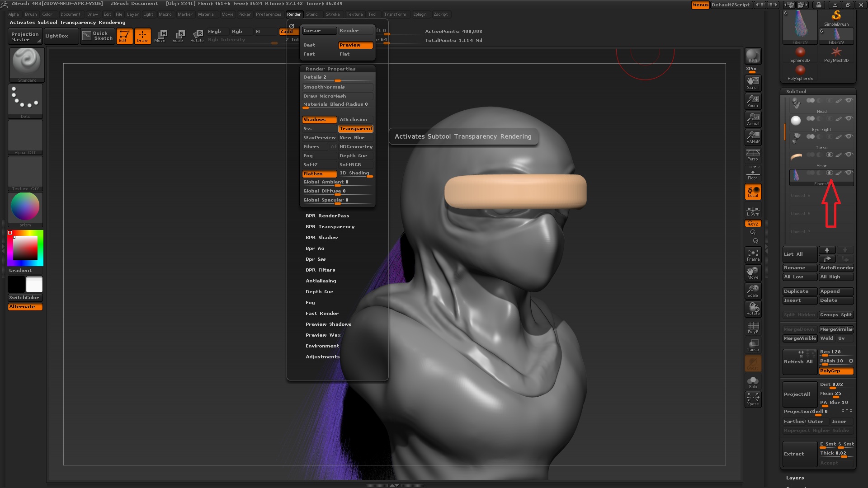Open the Render menu
868x488 pixels.
[294, 14]
